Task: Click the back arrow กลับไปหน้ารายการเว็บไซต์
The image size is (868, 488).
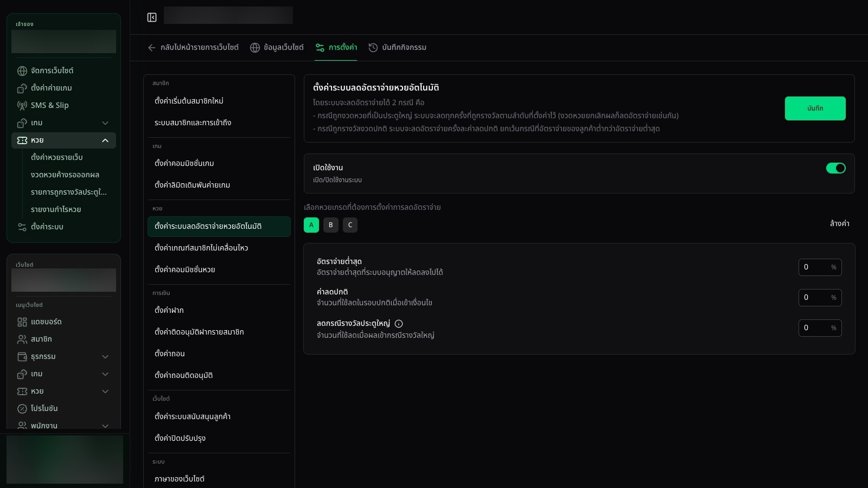Action: (152, 48)
